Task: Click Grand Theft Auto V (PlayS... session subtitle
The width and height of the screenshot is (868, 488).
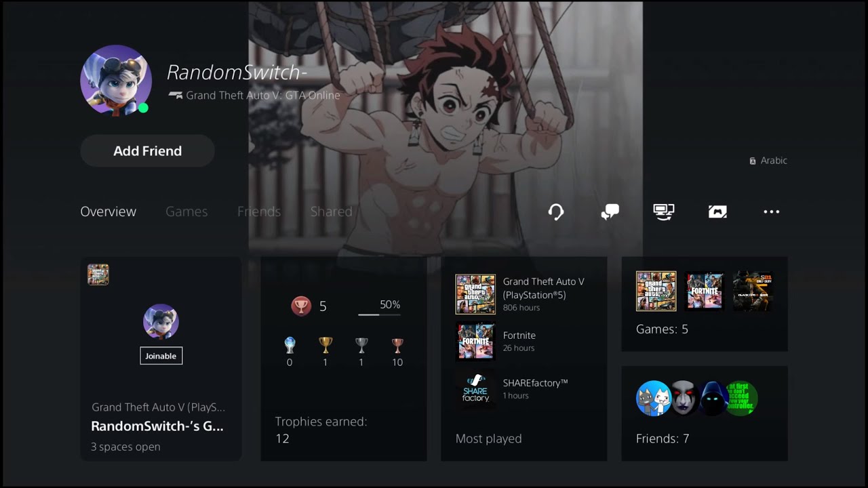Action: pos(158,407)
